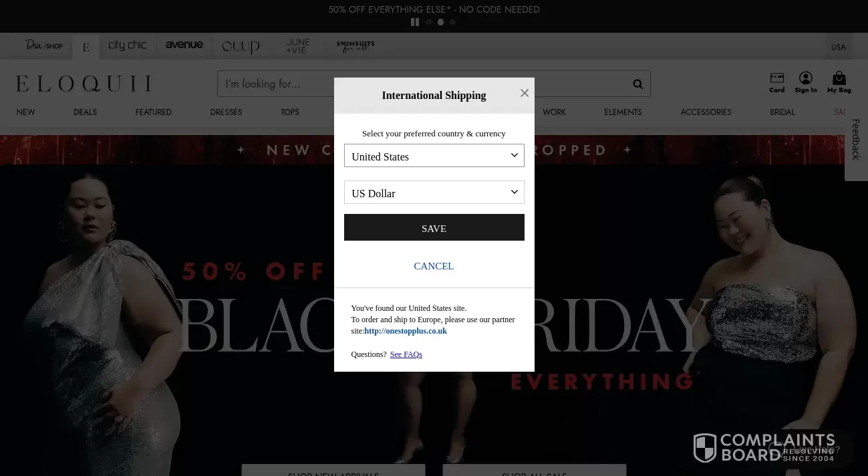This screenshot has width=868, height=476.
Task: Click the search magnifier icon
Action: point(637,84)
